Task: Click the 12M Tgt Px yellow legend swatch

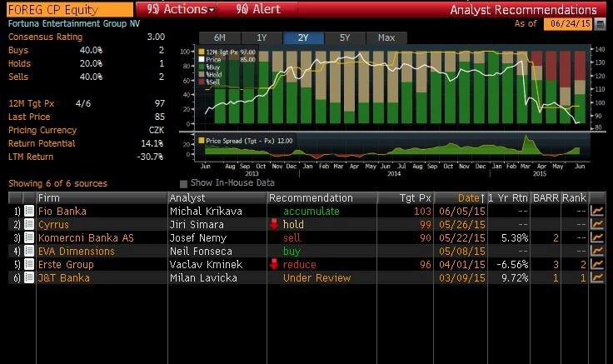Action: (x=202, y=52)
